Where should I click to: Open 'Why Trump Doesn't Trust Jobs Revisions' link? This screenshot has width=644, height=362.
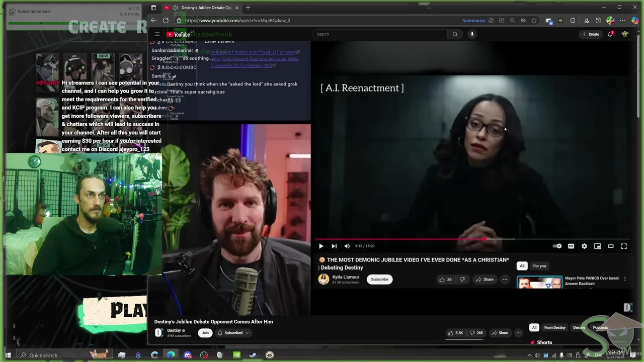click(255, 62)
